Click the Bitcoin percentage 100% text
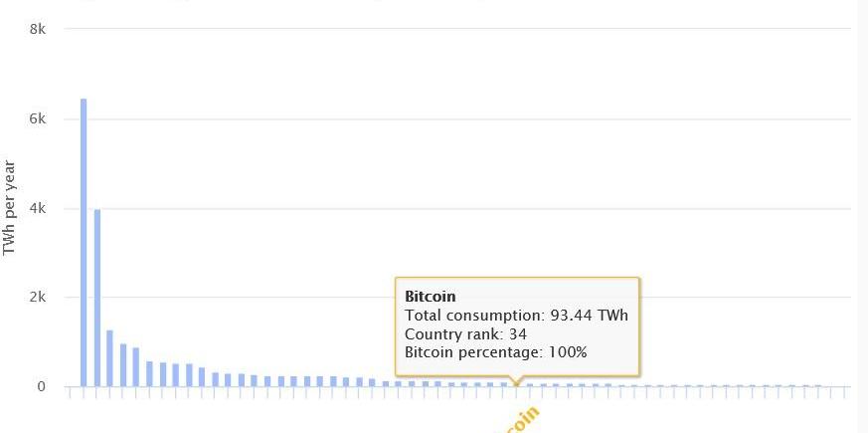The width and height of the screenshot is (868, 433). pyautogui.click(x=495, y=352)
